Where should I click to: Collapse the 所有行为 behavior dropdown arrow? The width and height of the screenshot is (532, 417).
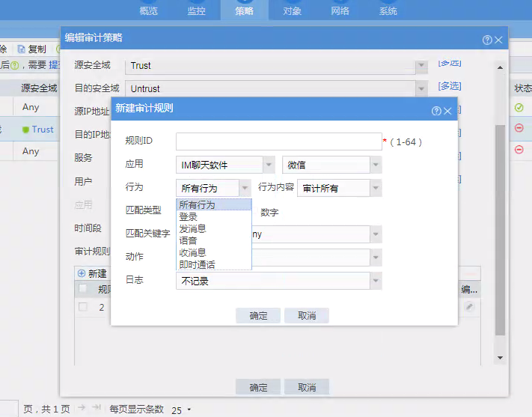[245, 188]
